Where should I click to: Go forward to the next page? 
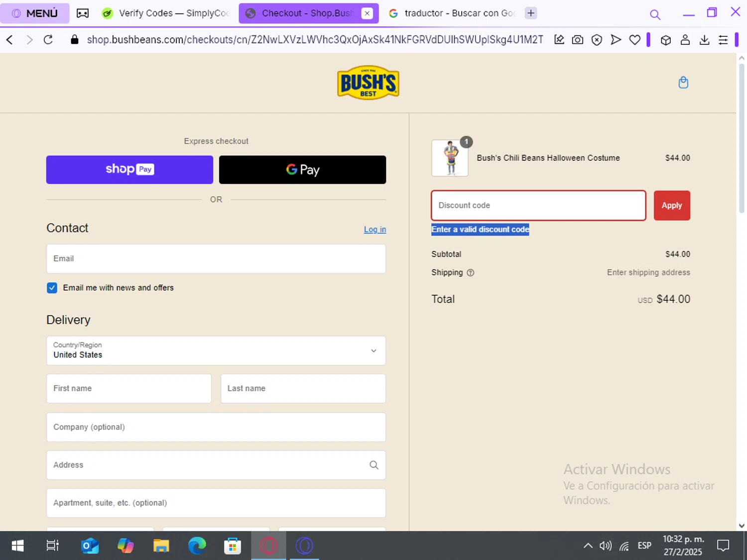point(29,40)
